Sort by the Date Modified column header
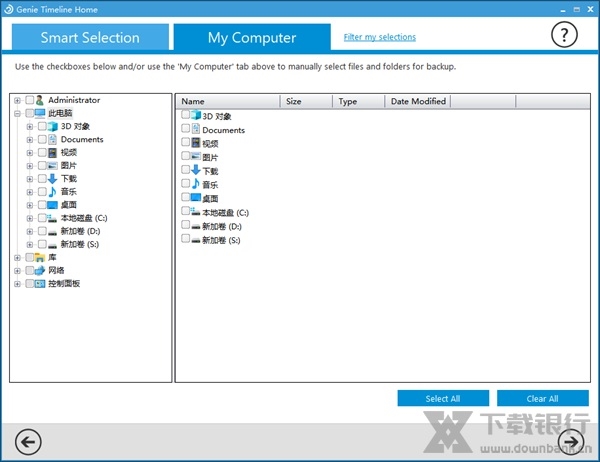This screenshot has height=462, width=600. (417, 101)
